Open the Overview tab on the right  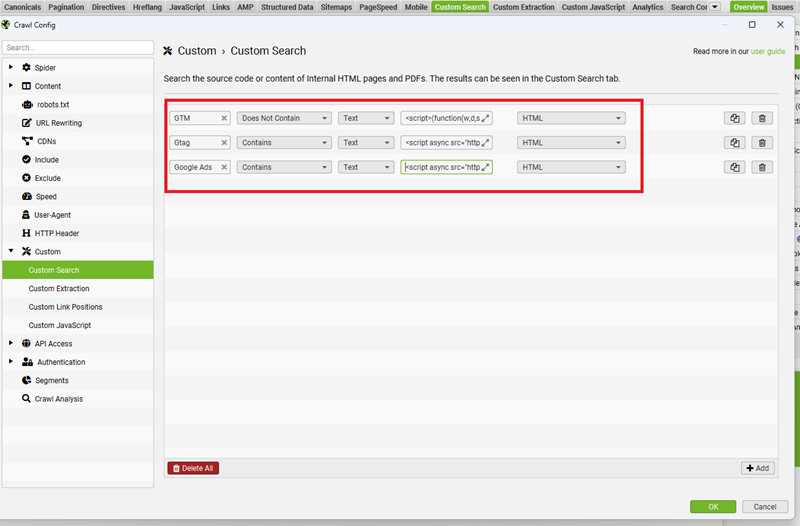pos(748,7)
